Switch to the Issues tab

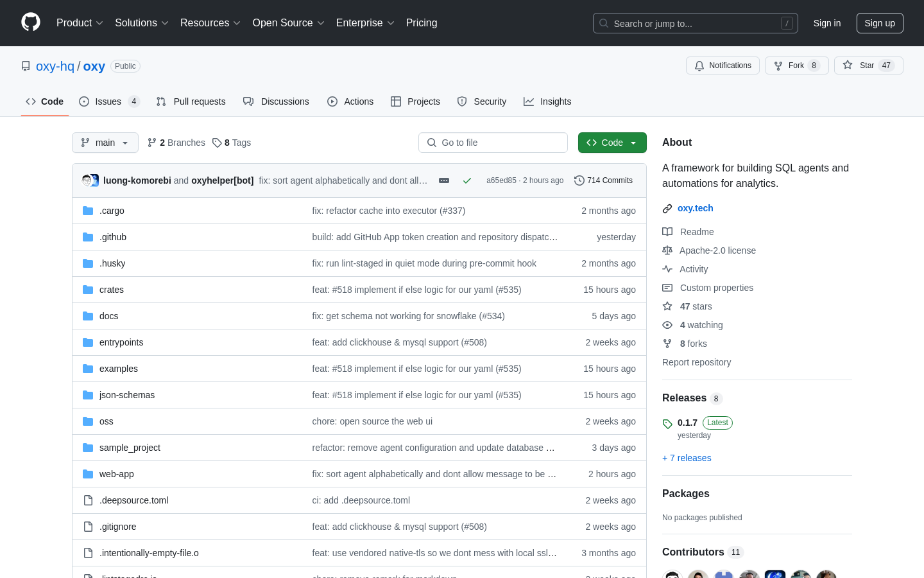coord(110,101)
